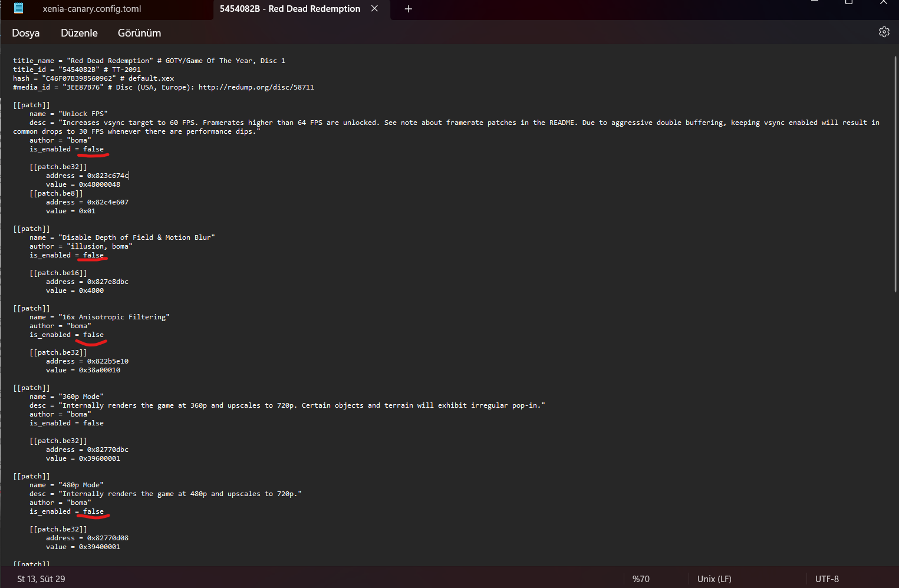Click the UTF-8 encoding indicator
The width and height of the screenshot is (899, 588).
tap(826, 579)
